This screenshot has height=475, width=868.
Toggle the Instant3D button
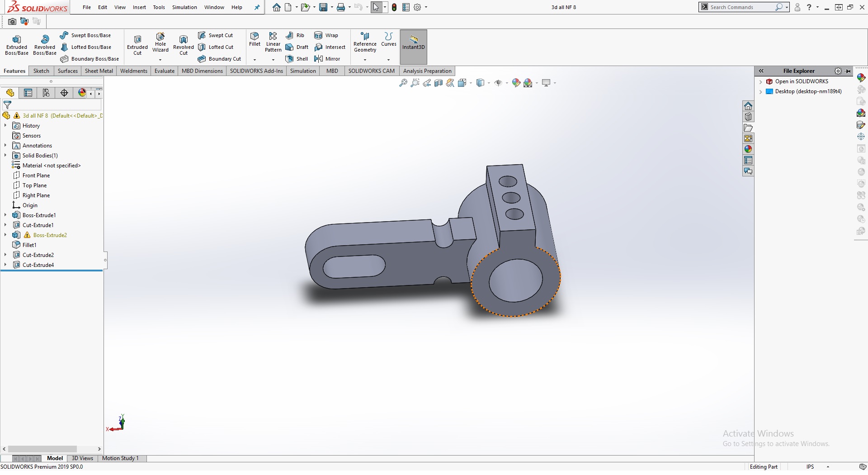pyautogui.click(x=413, y=43)
